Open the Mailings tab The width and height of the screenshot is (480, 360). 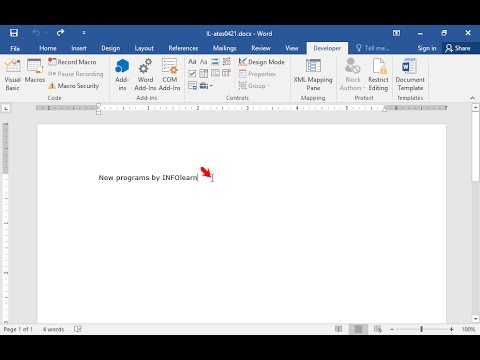pyautogui.click(x=224, y=48)
